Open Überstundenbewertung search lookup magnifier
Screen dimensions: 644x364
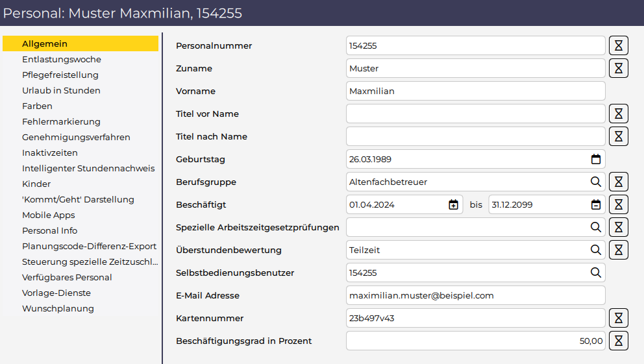click(x=595, y=250)
